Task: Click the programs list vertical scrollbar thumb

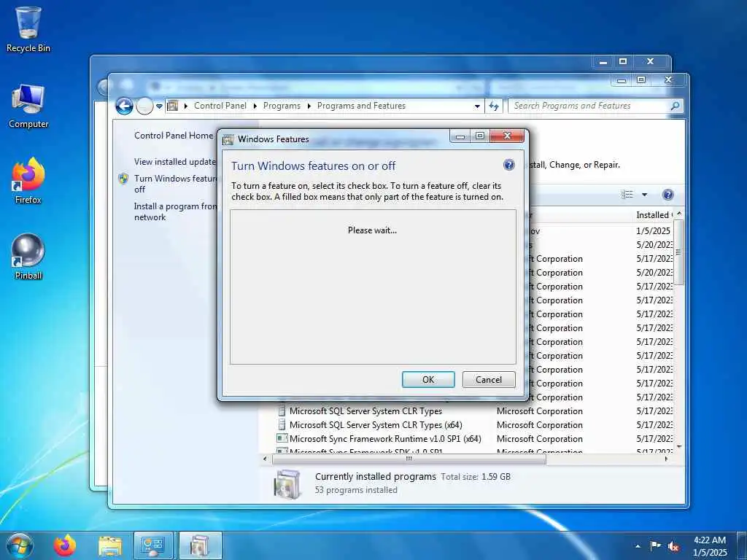Action: 679,252
